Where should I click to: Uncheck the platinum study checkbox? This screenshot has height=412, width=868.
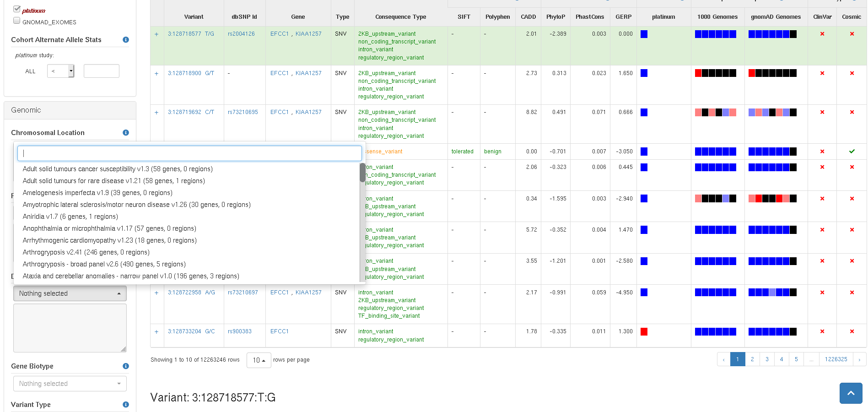pyautogui.click(x=17, y=9)
